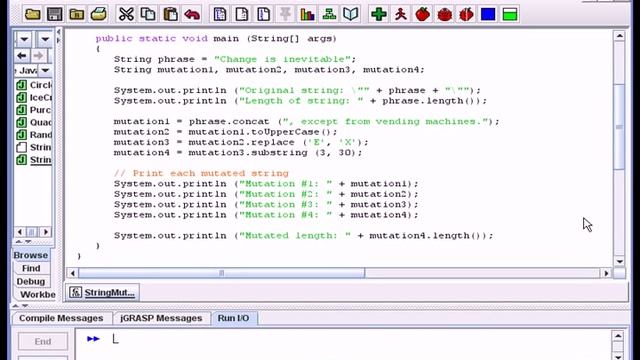This screenshot has width=640, height=360.
Task: Open the IceCr... Java file
Action: (34, 98)
